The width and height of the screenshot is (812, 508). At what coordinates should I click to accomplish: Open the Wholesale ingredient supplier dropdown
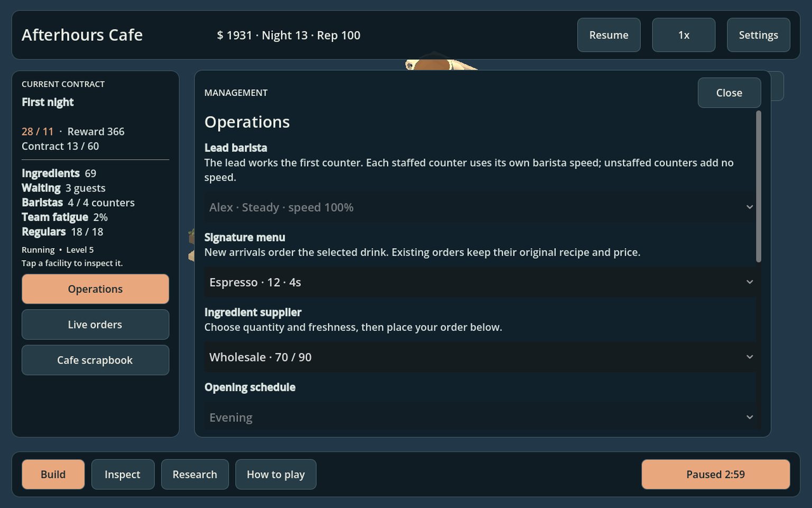coord(480,357)
